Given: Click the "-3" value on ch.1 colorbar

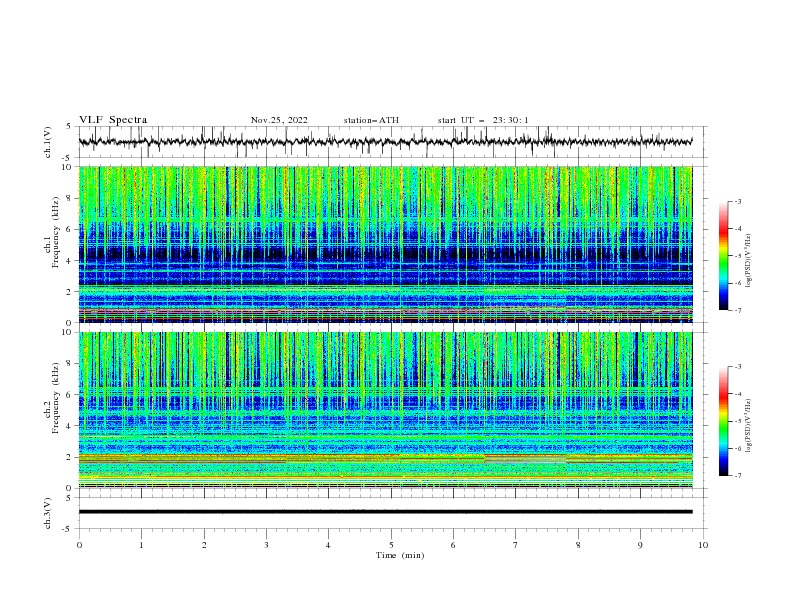Looking at the screenshot, I should coord(738,201).
